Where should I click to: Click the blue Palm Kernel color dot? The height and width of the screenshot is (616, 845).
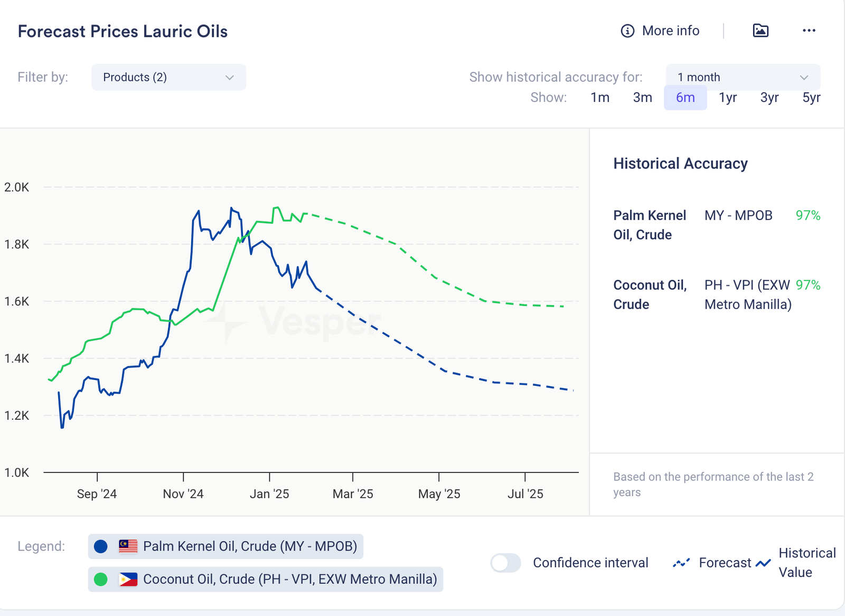(100, 546)
